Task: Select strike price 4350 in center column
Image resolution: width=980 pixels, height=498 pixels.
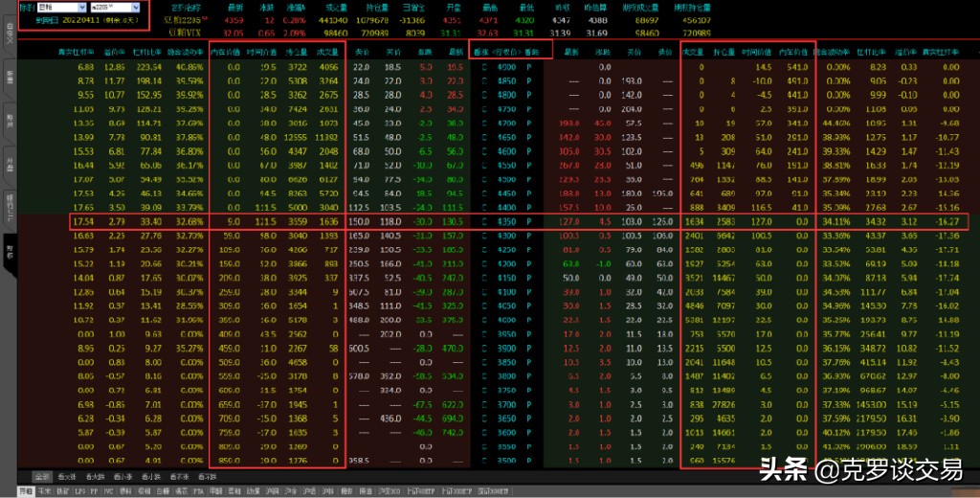Action: coord(506,221)
